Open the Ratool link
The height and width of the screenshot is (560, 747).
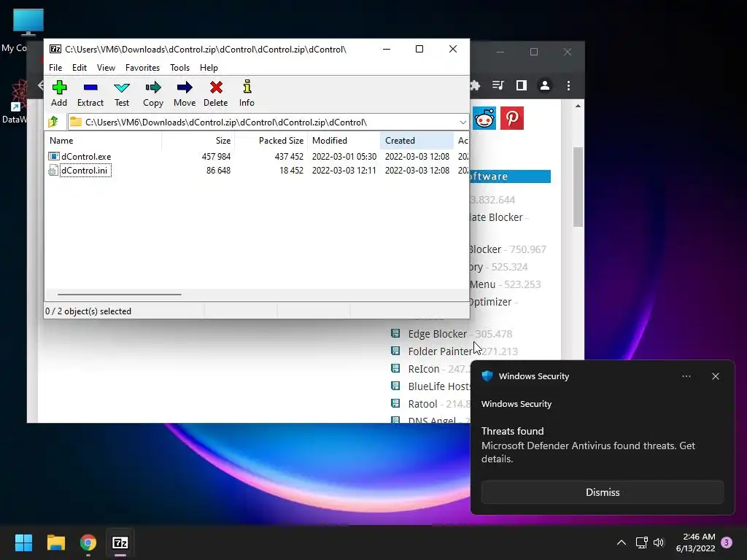pos(422,404)
